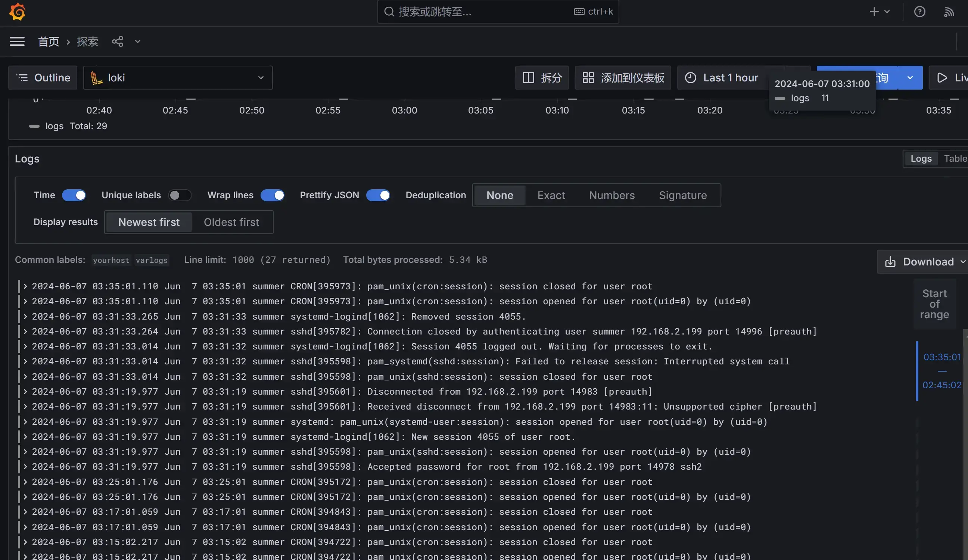Image resolution: width=968 pixels, height=560 pixels.
Task: Click the keyboard shortcut icon in search bar
Action: [x=579, y=12]
